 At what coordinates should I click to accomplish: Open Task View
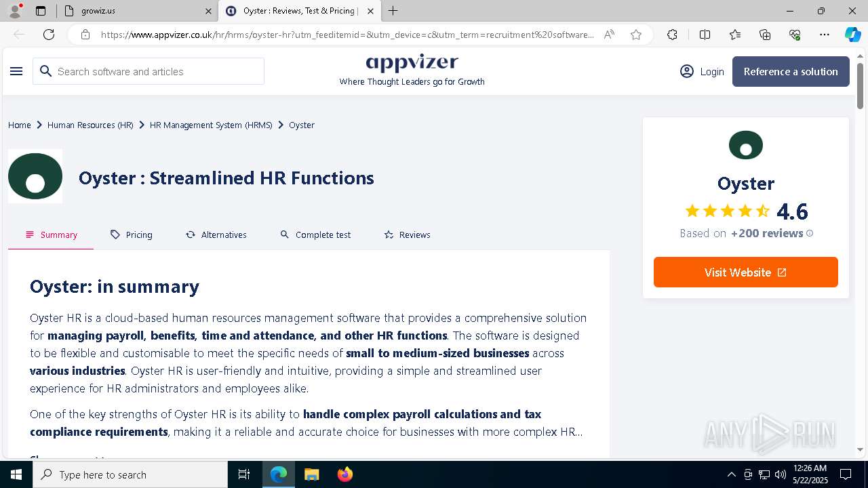[244, 474]
